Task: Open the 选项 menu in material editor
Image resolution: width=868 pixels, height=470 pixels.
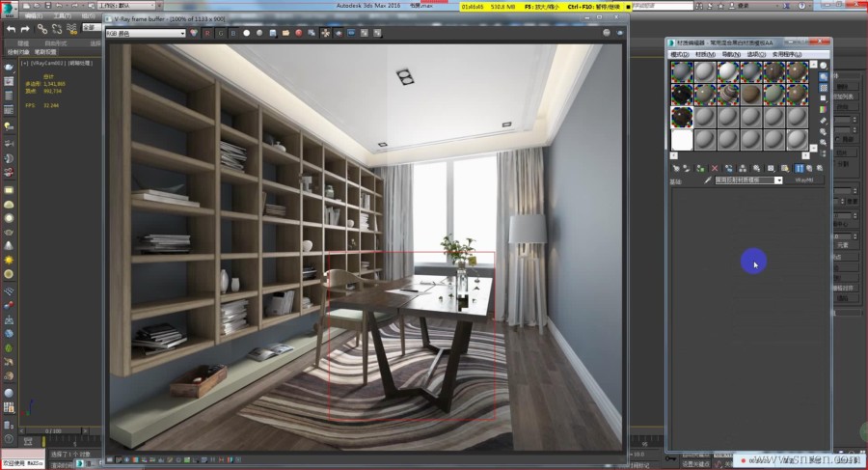Action: coord(756,54)
